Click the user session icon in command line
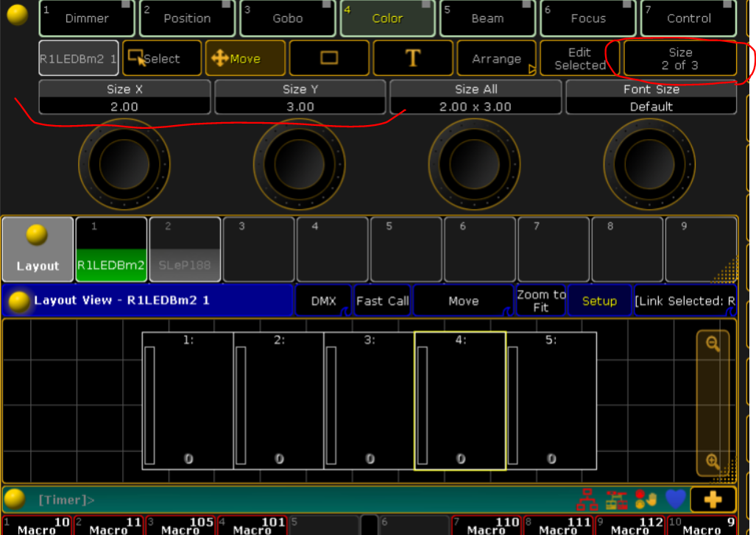 click(646, 500)
